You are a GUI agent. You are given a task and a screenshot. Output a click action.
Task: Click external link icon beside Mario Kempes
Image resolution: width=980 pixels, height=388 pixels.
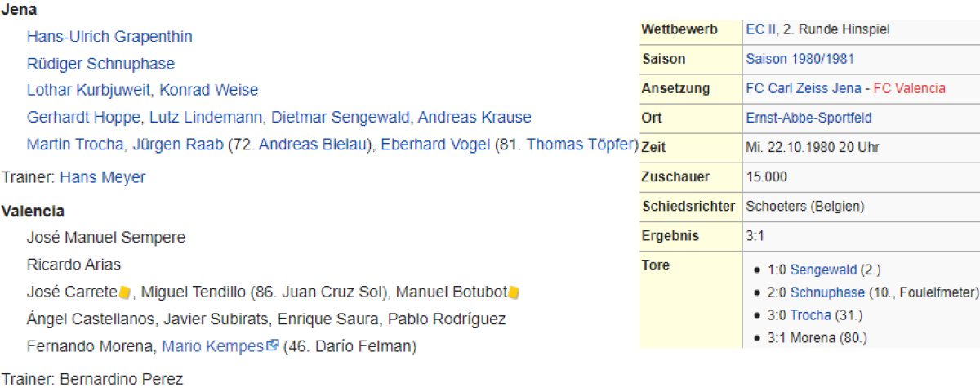[273, 346]
